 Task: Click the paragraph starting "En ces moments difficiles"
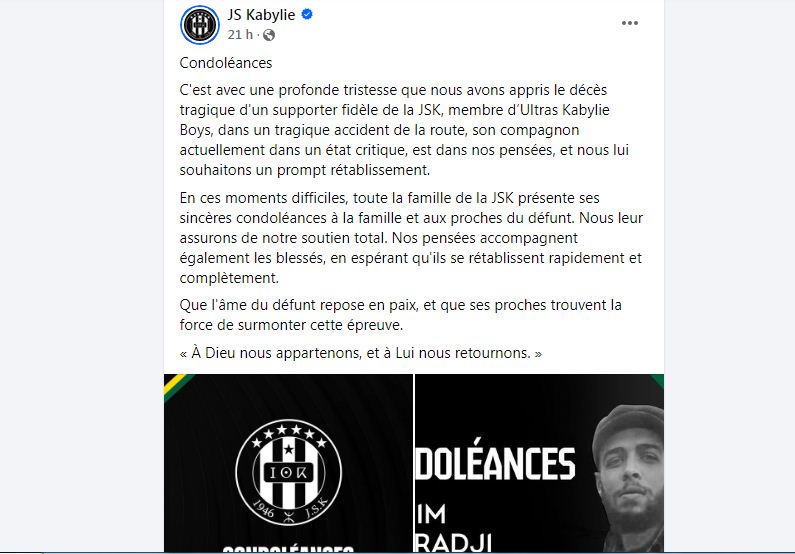click(411, 238)
